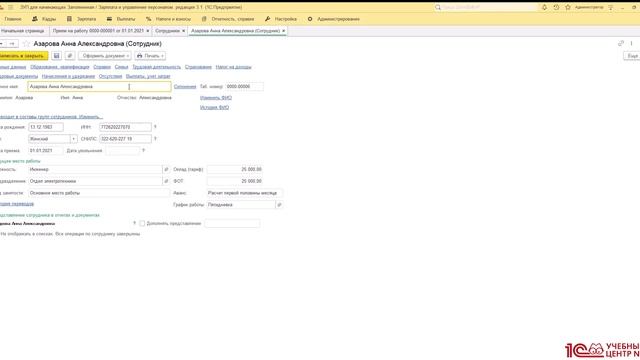The width and height of the screenshot is (640, 360).
Task: Open the Зарплата section menu
Action: pos(82,19)
